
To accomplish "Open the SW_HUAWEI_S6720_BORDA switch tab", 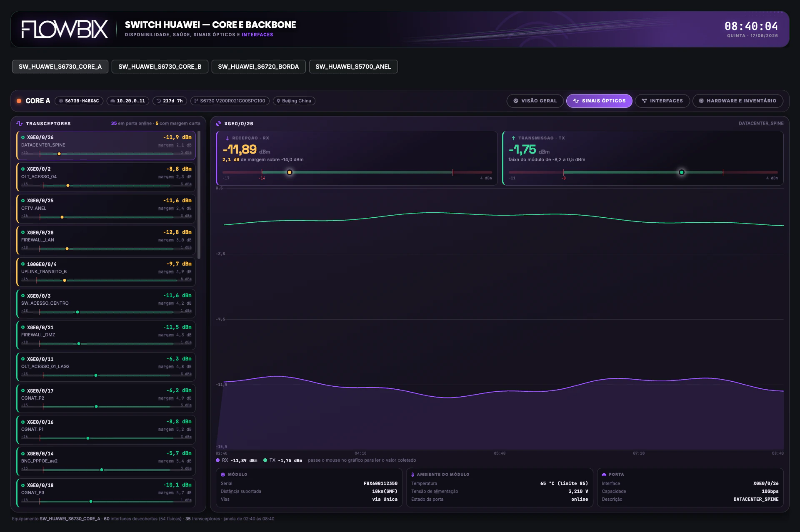I will 258,67.
